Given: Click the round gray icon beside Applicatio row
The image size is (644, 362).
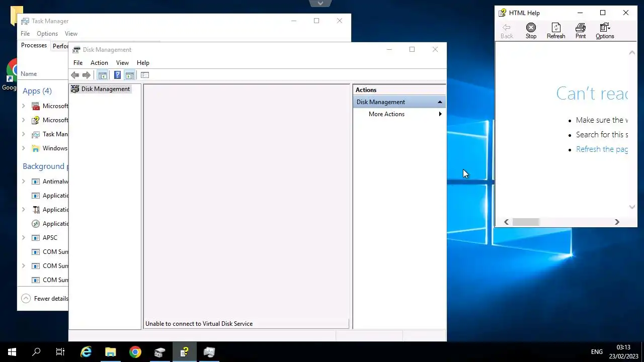Looking at the screenshot, I should point(36,224).
